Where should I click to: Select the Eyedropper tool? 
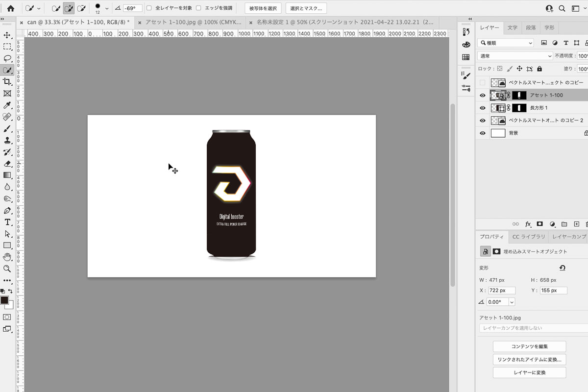click(7, 105)
